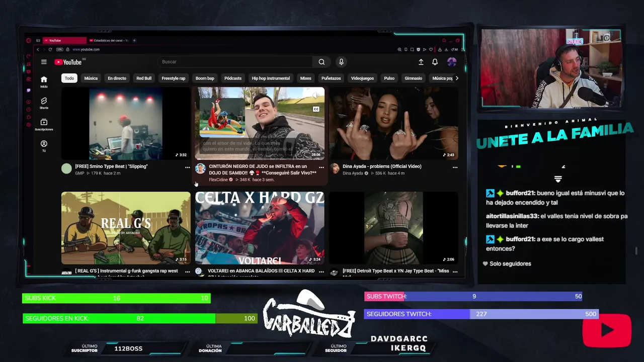Select the Mixes chip

coord(306,78)
